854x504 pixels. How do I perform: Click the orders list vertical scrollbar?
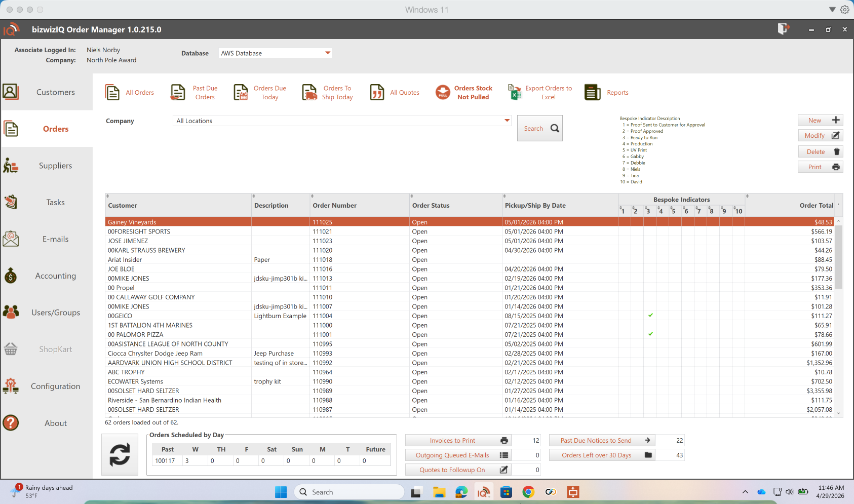coord(839,258)
